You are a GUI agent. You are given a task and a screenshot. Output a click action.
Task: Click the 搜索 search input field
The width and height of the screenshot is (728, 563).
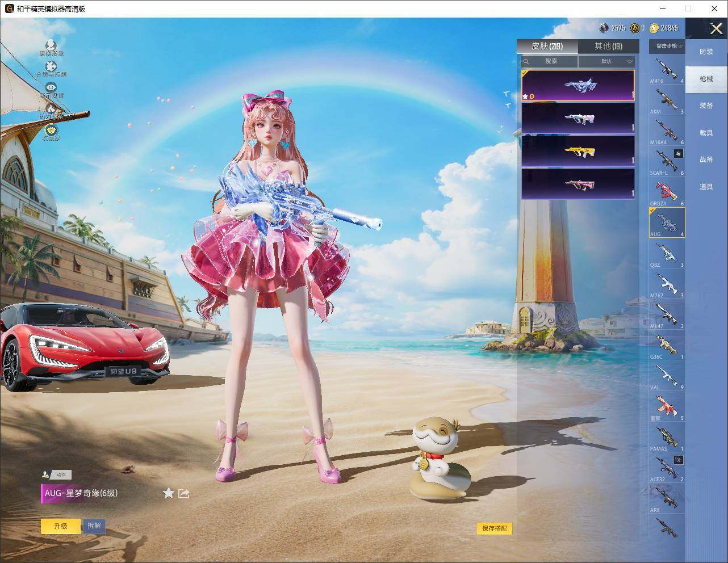click(x=550, y=61)
